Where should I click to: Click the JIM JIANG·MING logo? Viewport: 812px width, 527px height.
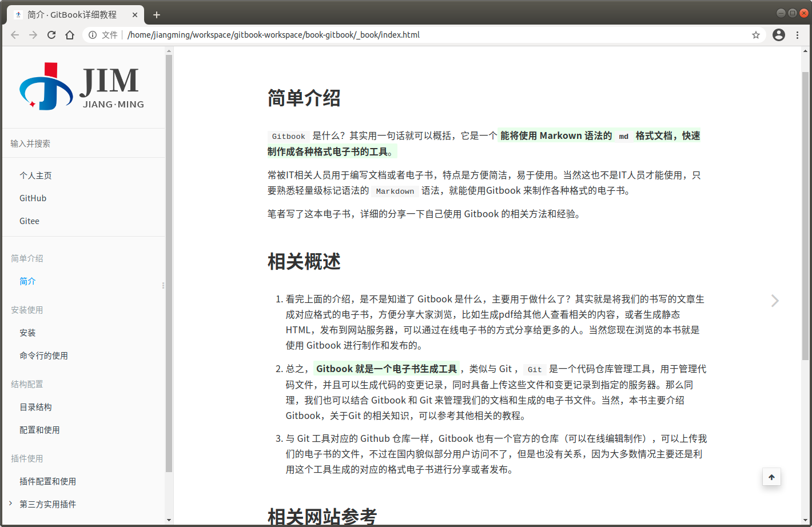tap(82, 86)
